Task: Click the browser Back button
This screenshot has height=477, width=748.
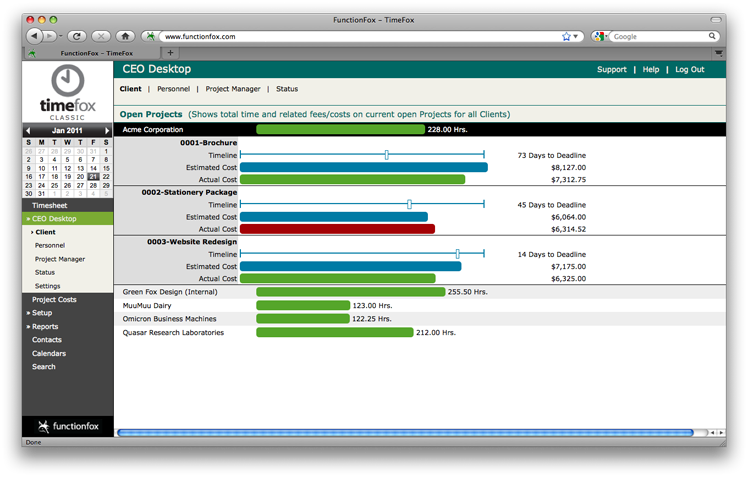Action: click(34, 36)
